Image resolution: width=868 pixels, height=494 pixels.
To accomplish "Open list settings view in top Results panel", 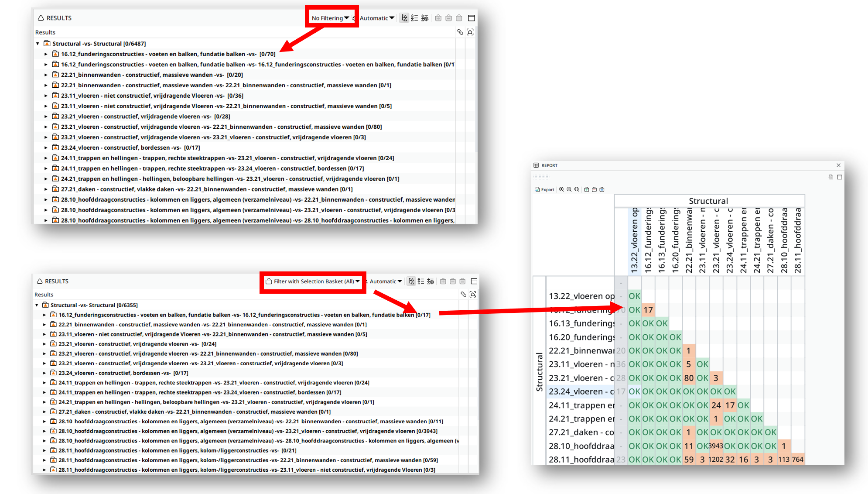I will pos(425,18).
